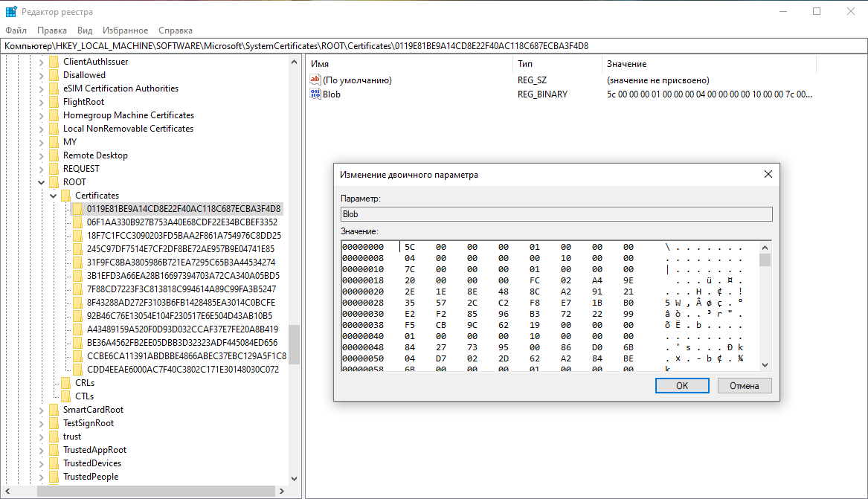Screen dimensions: 868x499
Task: Select the CRLs folder icon
Action: [65, 383]
